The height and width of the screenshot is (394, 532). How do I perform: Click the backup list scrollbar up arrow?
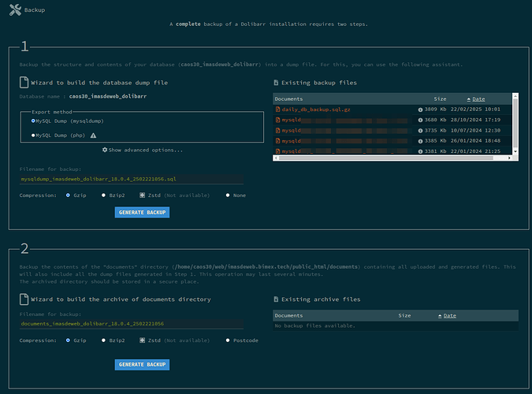click(x=515, y=96)
